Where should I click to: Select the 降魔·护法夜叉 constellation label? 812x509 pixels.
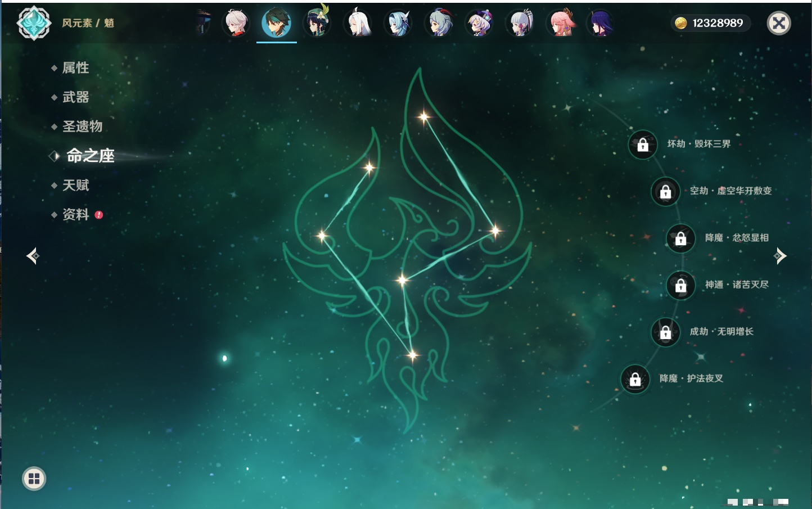691,379
